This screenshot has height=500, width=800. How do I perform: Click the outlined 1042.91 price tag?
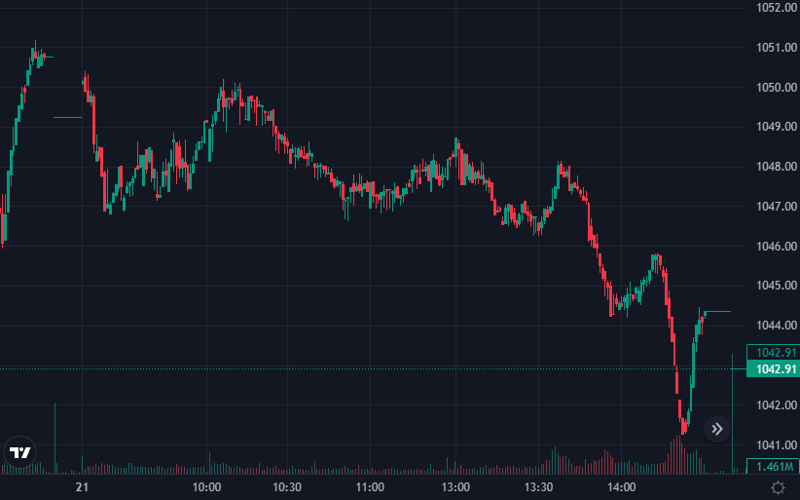(x=775, y=352)
